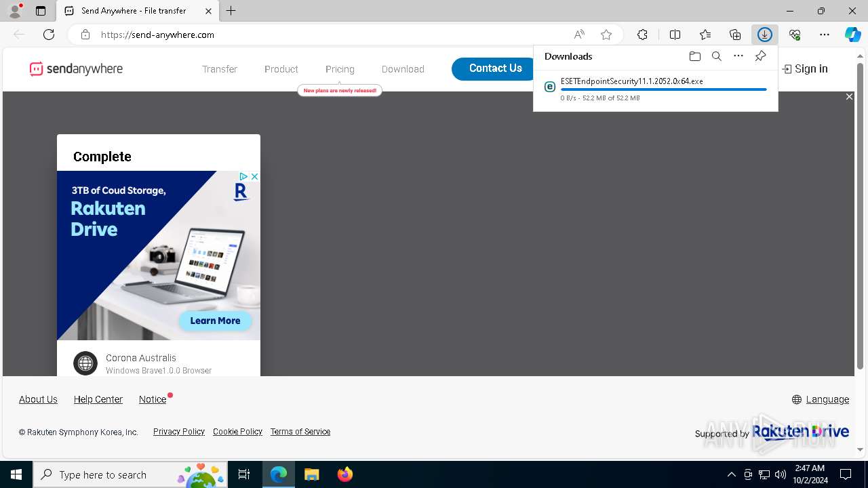Open Cookie Policy link

pos(237,432)
